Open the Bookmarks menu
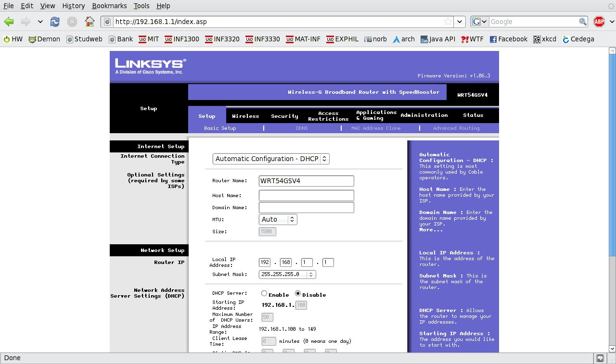Image resolution: width=616 pixels, height=364 pixels. 109,6
